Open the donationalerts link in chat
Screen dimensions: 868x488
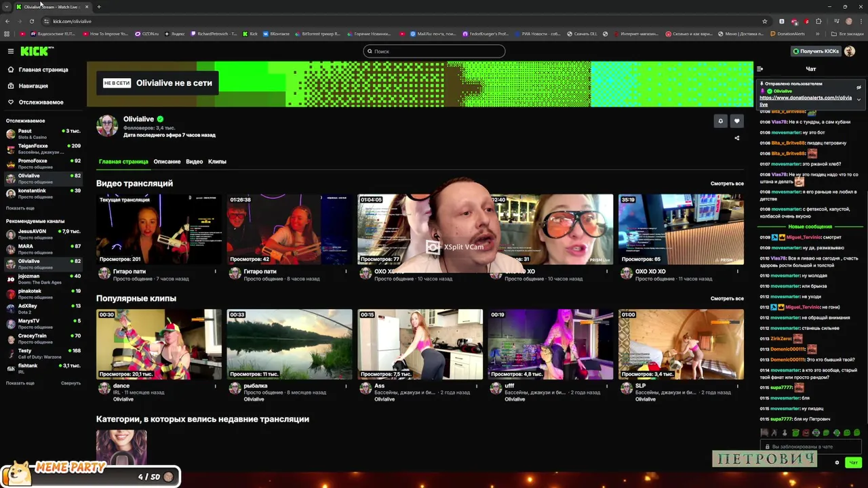point(806,100)
